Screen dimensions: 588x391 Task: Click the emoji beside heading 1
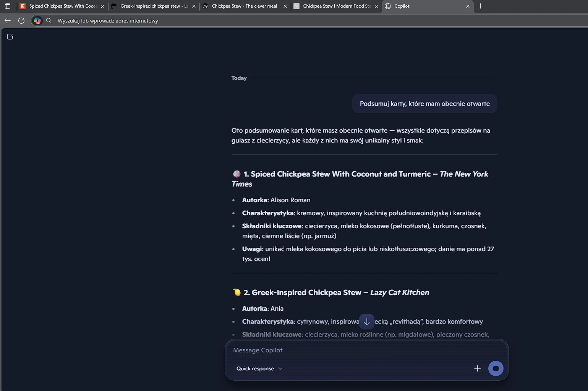[x=237, y=174]
